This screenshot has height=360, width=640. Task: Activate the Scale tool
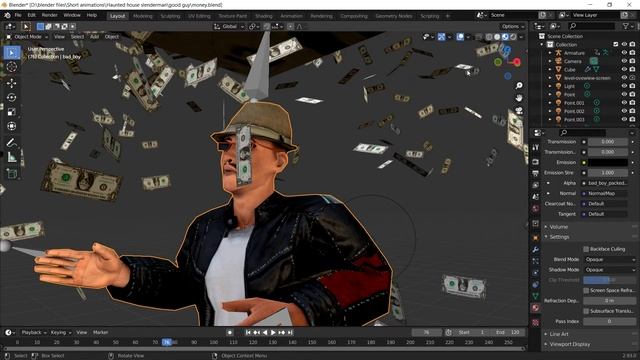click(11, 111)
